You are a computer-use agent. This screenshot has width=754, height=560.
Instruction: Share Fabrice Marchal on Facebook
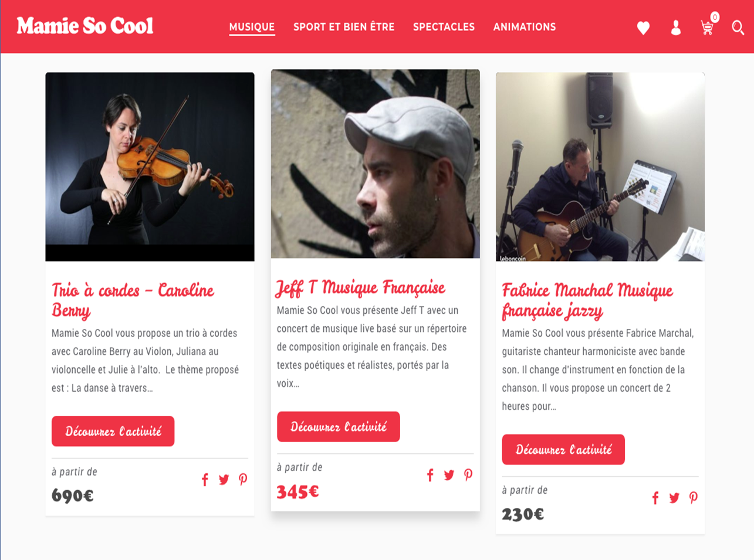[x=655, y=498]
